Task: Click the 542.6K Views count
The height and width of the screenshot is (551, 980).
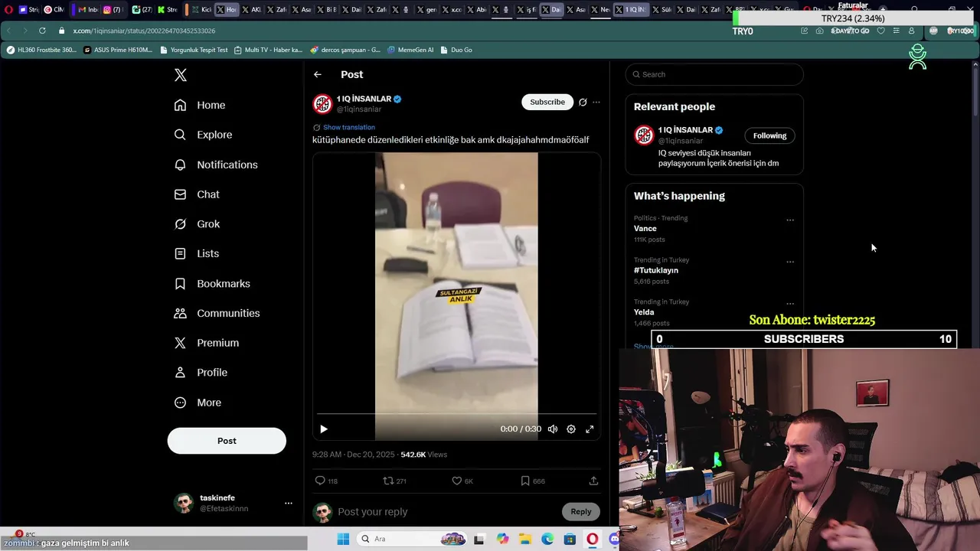Action: [x=423, y=455]
